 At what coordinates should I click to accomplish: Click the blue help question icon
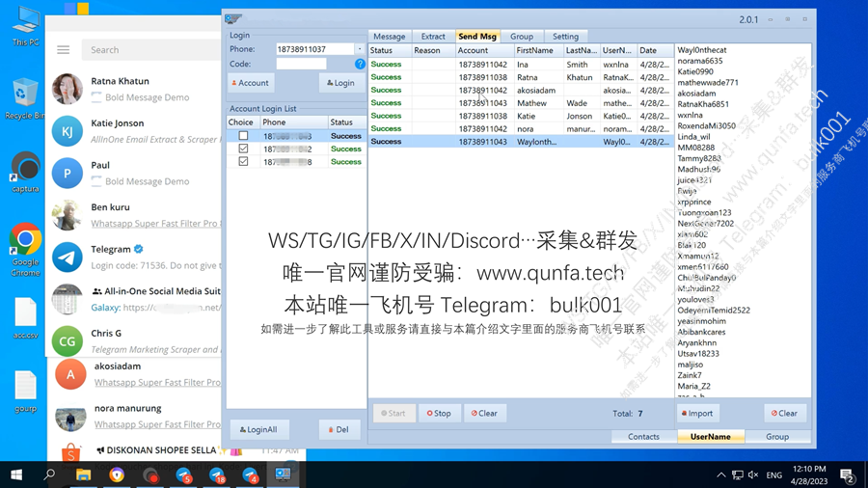point(360,65)
